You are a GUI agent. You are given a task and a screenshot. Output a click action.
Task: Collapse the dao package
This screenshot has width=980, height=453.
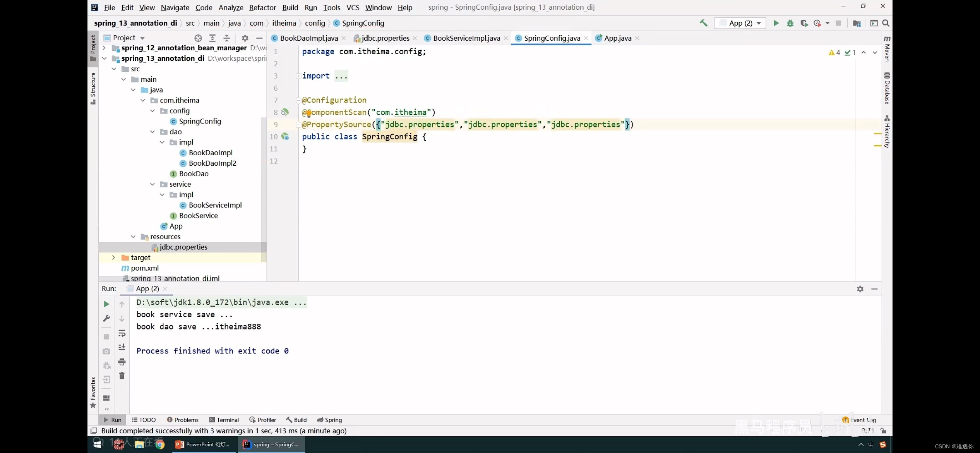click(152, 132)
